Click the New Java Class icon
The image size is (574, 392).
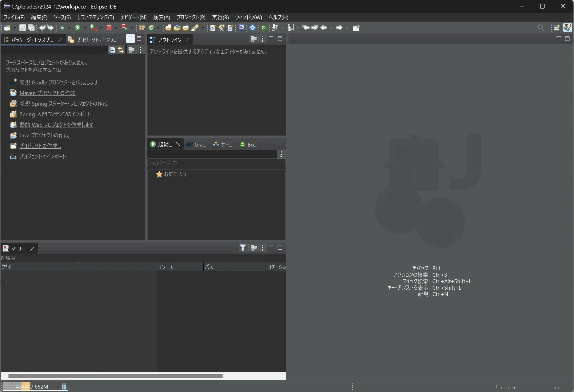(x=151, y=28)
